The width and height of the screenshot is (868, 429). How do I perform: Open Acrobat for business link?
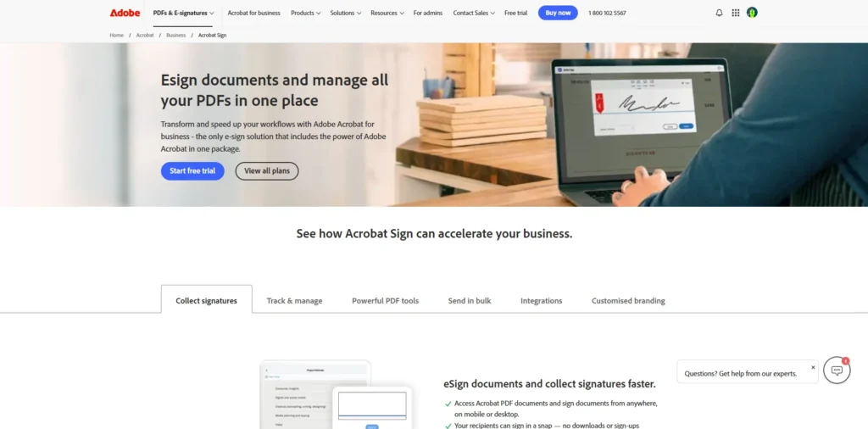(253, 13)
